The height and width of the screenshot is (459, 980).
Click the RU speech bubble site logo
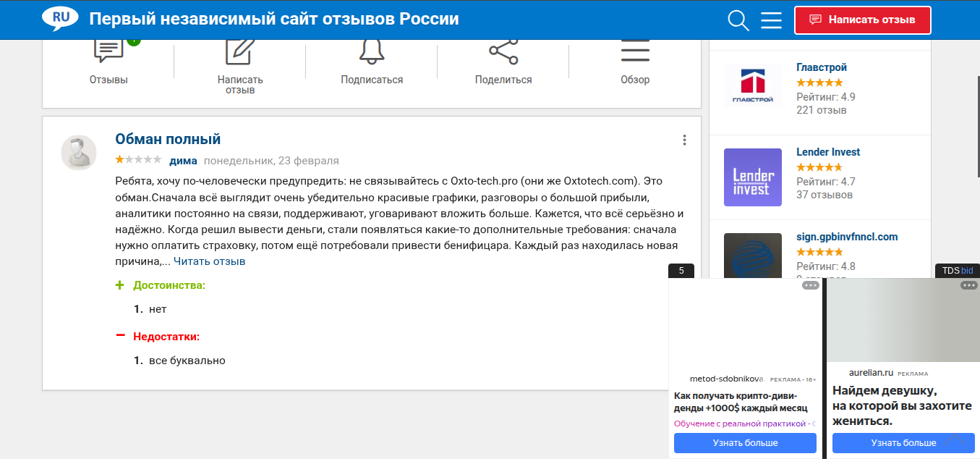coord(60,19)
